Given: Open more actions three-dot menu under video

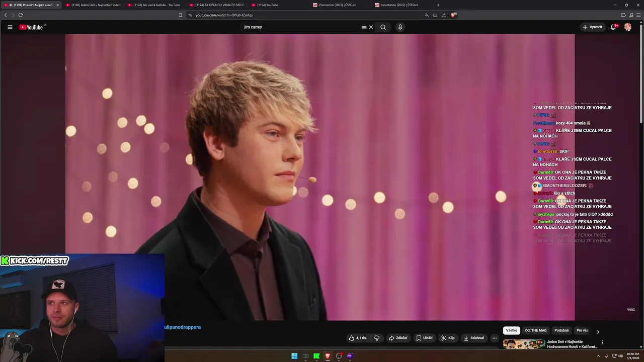Looking at the screenshot, I should coord(494,338).
